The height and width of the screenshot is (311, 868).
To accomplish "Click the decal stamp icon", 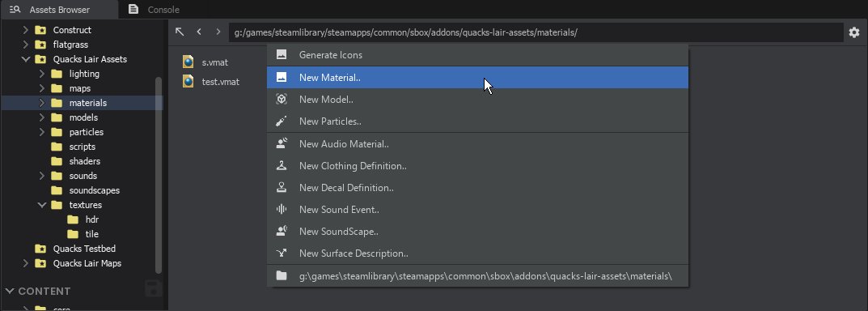I will [282, 187].
